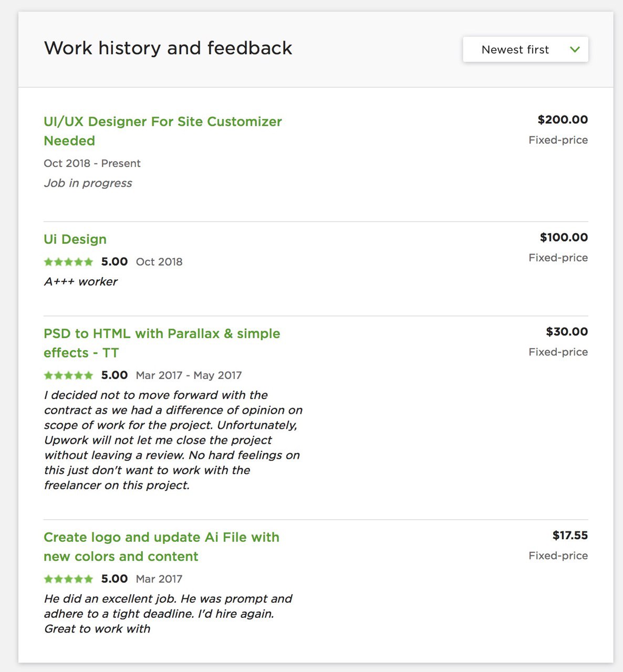Click star rating under Ui Design
623x672 pixels.
[x=68, y=261]
